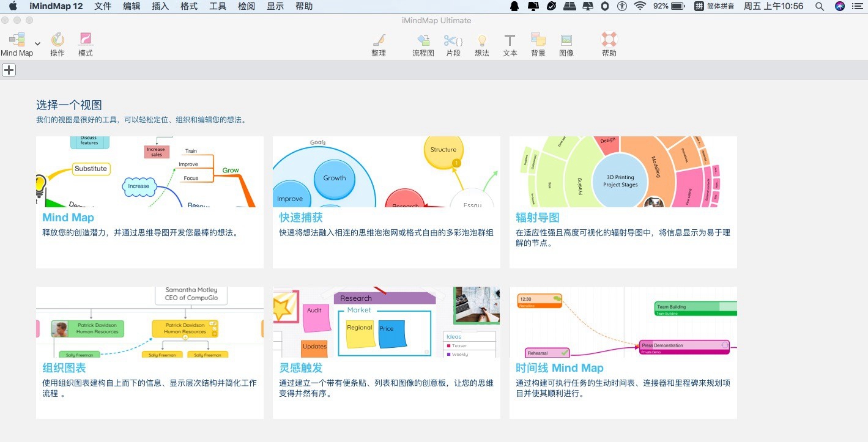Open the 编辑 menu
The image size is (868, 442).
pos(132,6)
